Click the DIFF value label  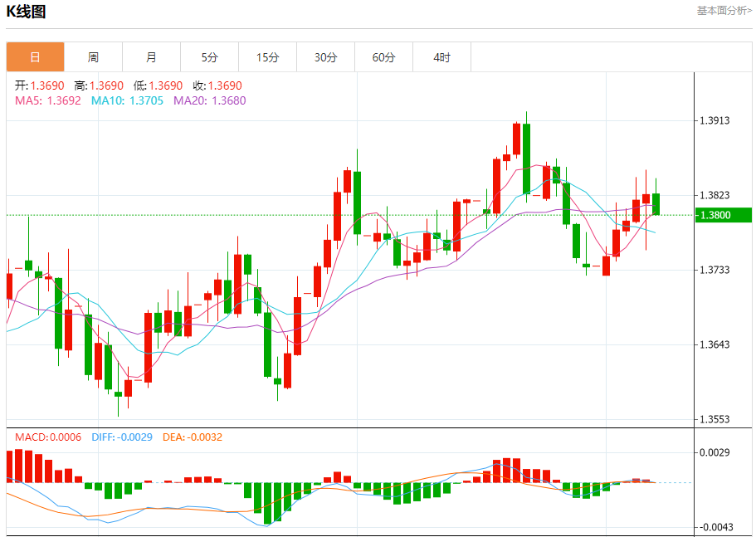[122, 437]
